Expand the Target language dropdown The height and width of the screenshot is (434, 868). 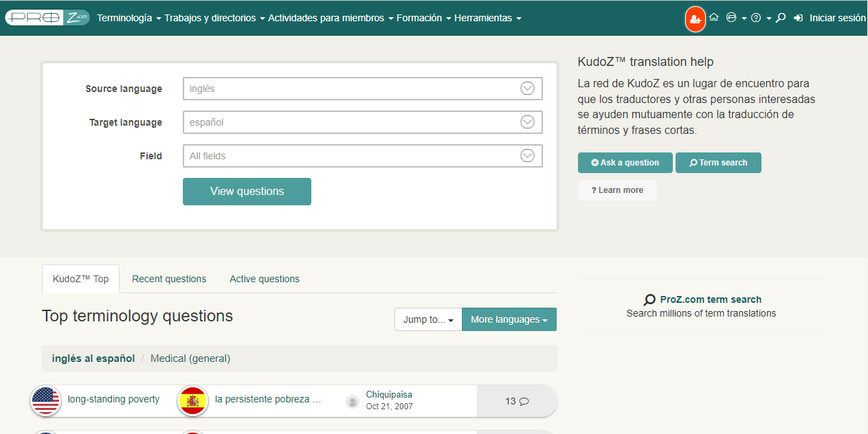(x=527, y=122)
